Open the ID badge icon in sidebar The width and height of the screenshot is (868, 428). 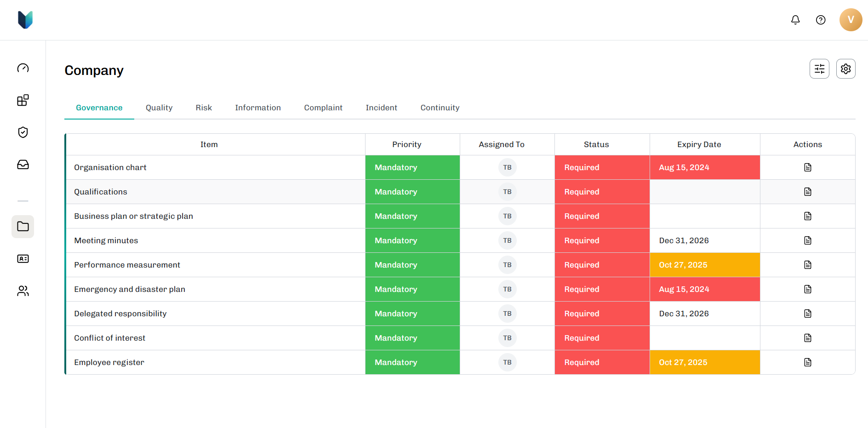23,258
